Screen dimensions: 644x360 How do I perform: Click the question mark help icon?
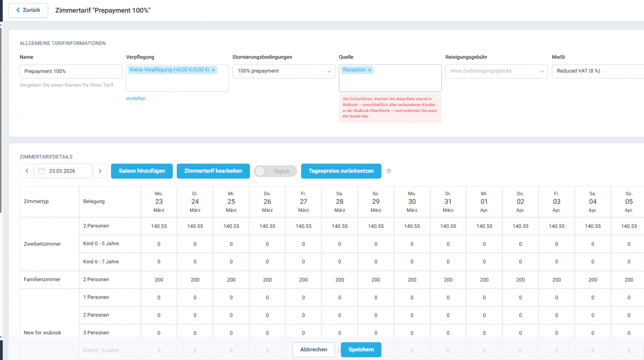pyautogui.click(x=388, y=171)
